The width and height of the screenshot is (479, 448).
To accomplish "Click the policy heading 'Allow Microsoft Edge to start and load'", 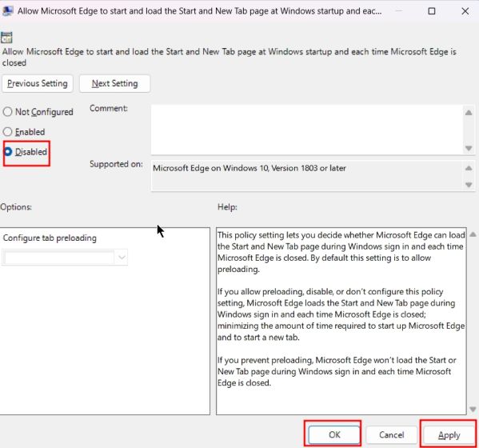I will coord(230,57).
